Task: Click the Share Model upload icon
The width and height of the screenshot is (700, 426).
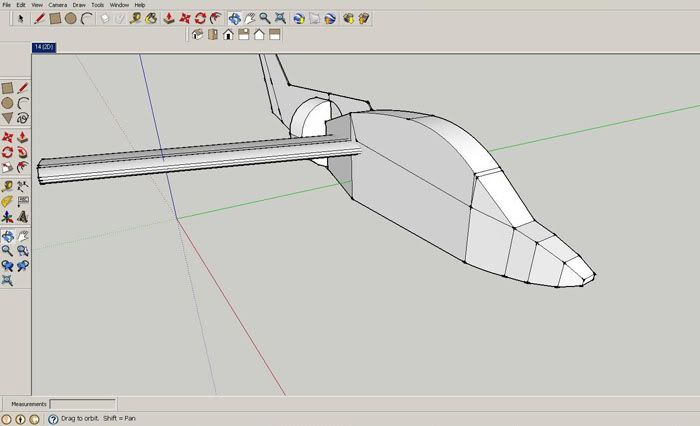Action: 364,19
